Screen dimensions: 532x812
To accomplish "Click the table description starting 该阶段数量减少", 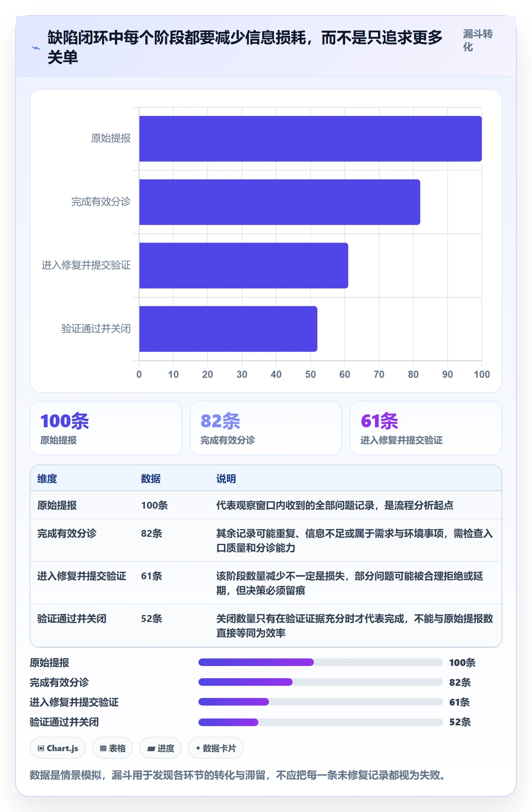I will tap(350, 583).
